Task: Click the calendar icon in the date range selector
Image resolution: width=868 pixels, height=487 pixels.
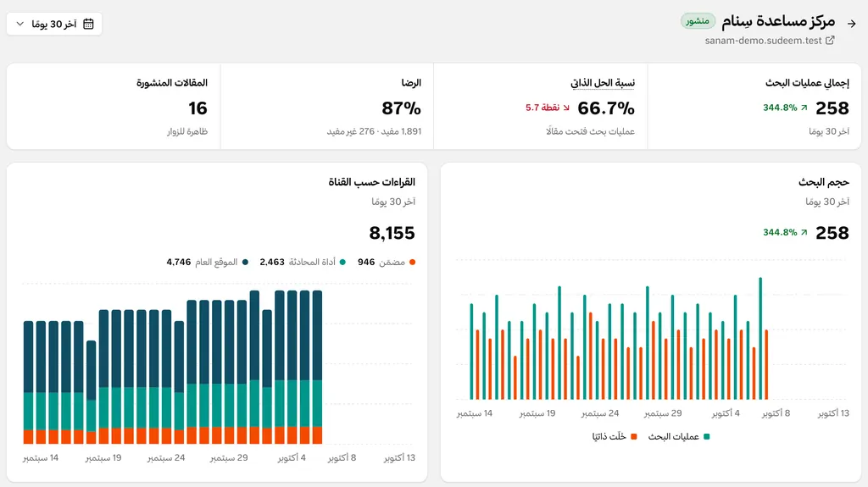Action: coord(88,24)
